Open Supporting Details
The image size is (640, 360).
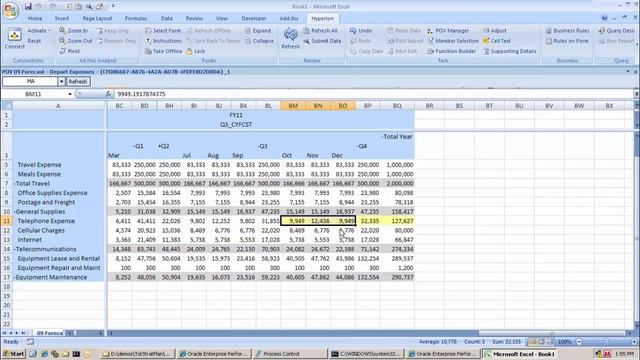(x=509, y=51)
